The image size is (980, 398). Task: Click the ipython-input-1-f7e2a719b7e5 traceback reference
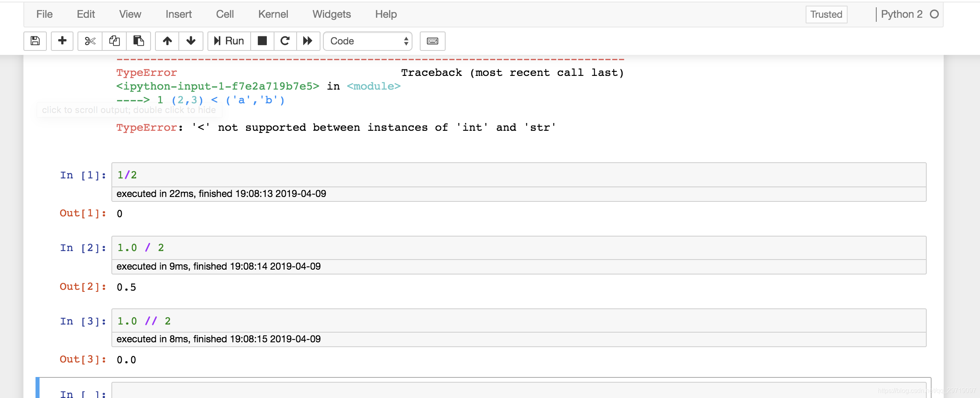click(x=218, y=86)
